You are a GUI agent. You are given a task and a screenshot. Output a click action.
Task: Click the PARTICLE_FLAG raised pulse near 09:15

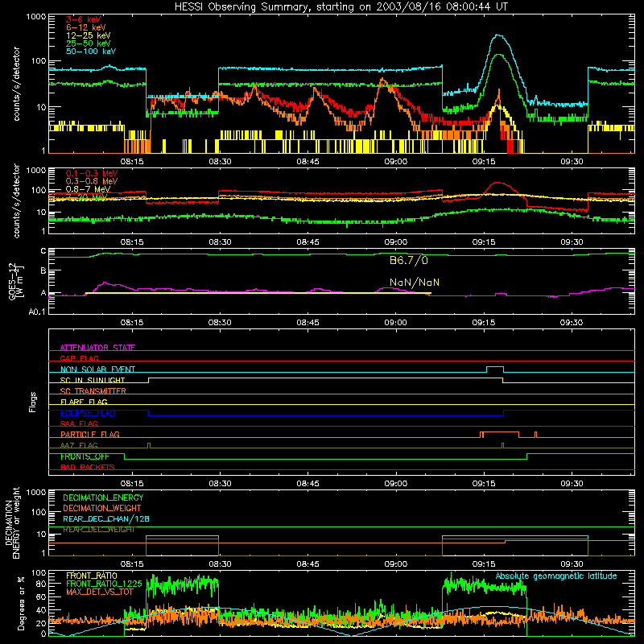click(x=500, y=432)
